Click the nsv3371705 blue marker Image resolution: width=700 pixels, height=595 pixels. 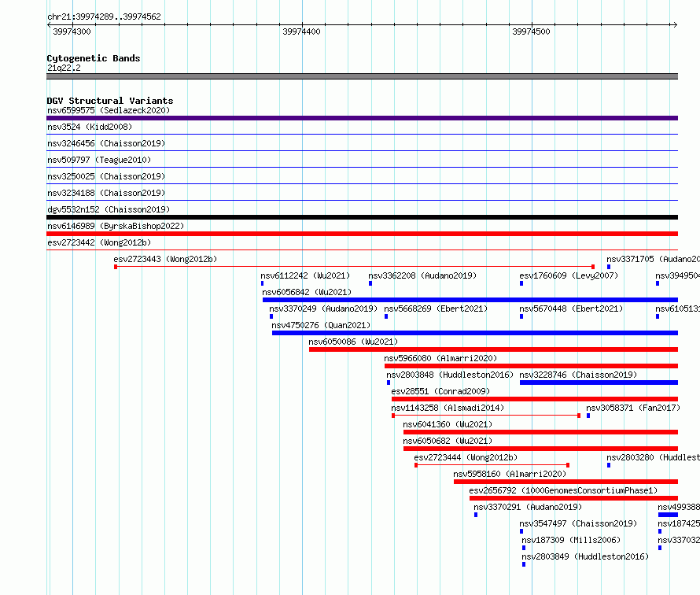(x=609, y=267)
